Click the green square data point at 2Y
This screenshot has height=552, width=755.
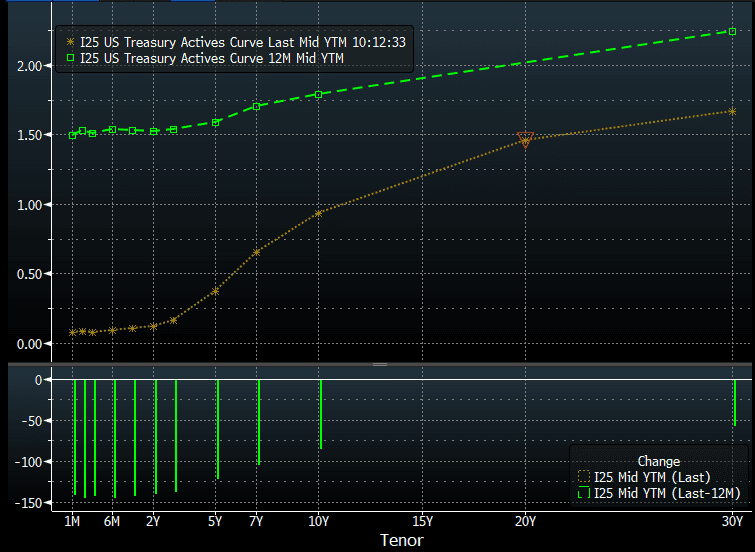[x=154, y=131]
